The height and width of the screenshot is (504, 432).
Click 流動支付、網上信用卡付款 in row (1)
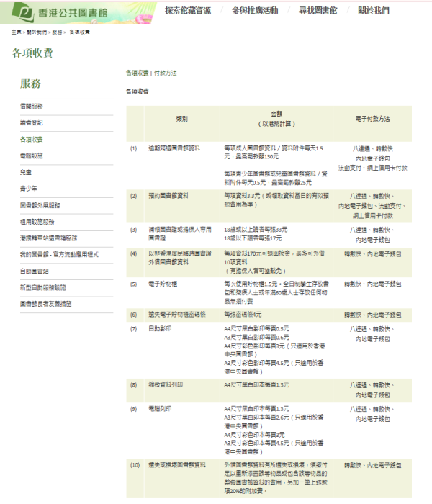[x=372, y=168]
